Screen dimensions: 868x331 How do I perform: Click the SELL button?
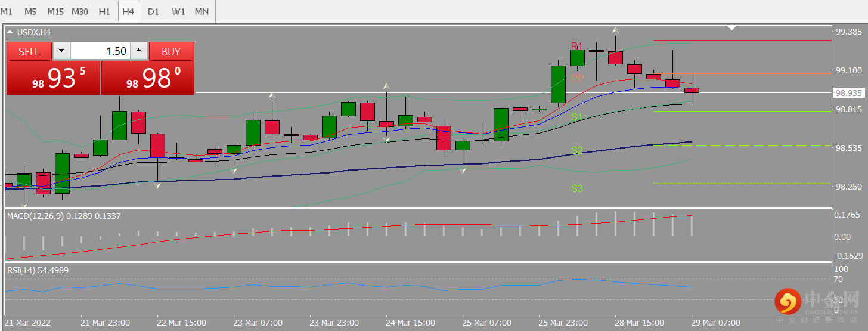(x=29, y=51)
